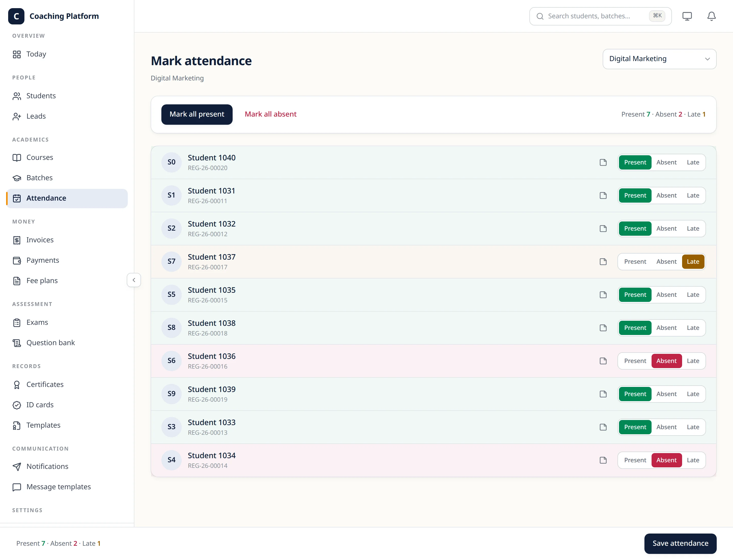Screen dimensions: 733x560
Task: Click Mark all present button
Action: point(197,114)
